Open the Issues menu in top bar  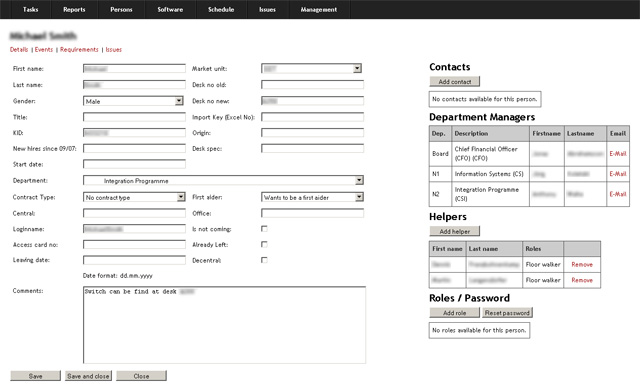pyautogui.click(x=267, y=9)
